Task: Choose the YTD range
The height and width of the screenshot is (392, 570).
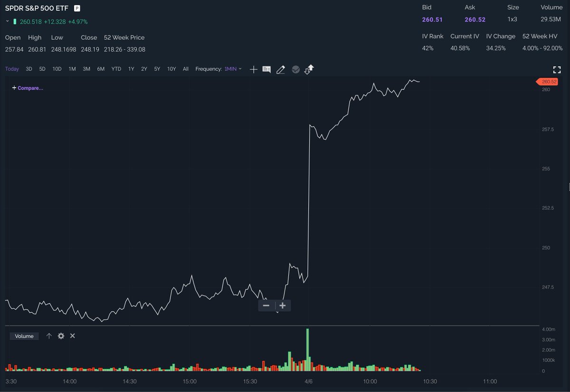Action: click(116, 69)
